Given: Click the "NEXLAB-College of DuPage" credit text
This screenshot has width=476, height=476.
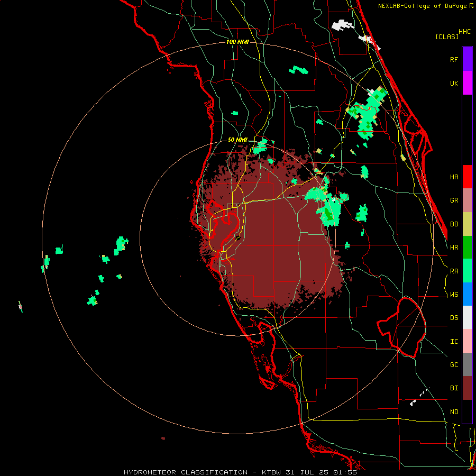Looking at the screenshot, I should pos(422,6).
